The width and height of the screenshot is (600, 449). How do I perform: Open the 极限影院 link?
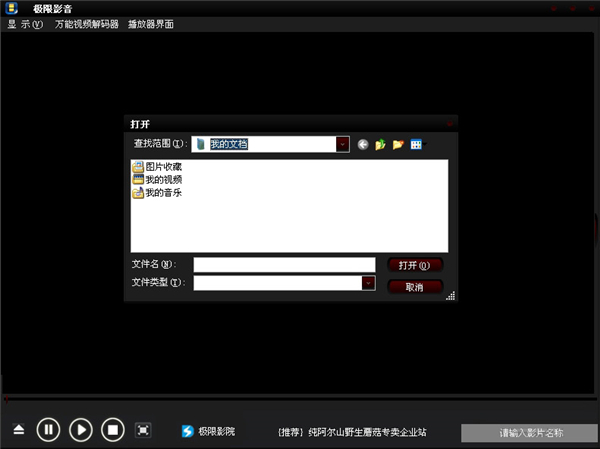pos(207,432)
